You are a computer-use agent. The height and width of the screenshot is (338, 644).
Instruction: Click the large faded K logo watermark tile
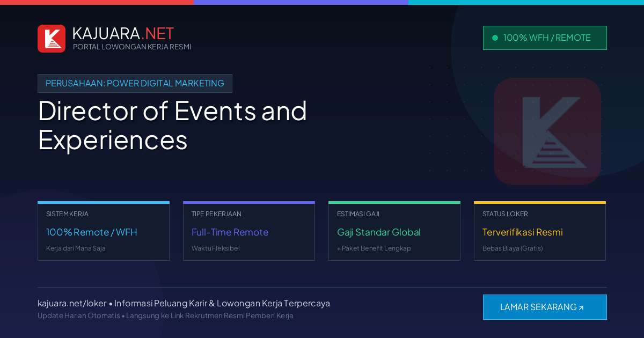tap(547, 131)
